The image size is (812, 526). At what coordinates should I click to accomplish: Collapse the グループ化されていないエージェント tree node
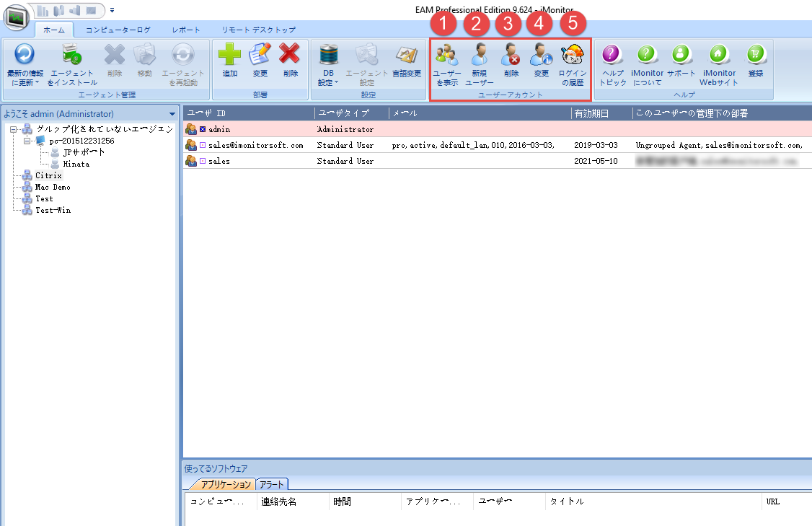(x=14, y=130)
